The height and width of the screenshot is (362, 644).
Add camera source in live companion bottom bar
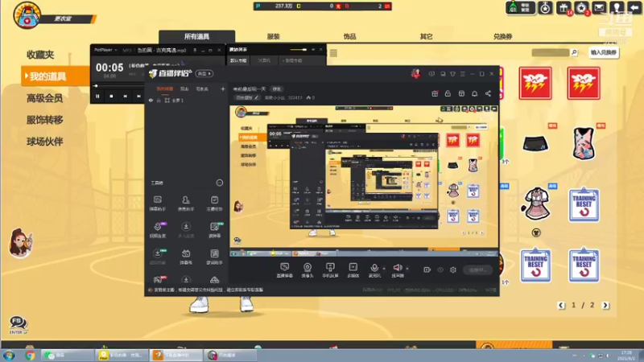[x=308, y=270]
